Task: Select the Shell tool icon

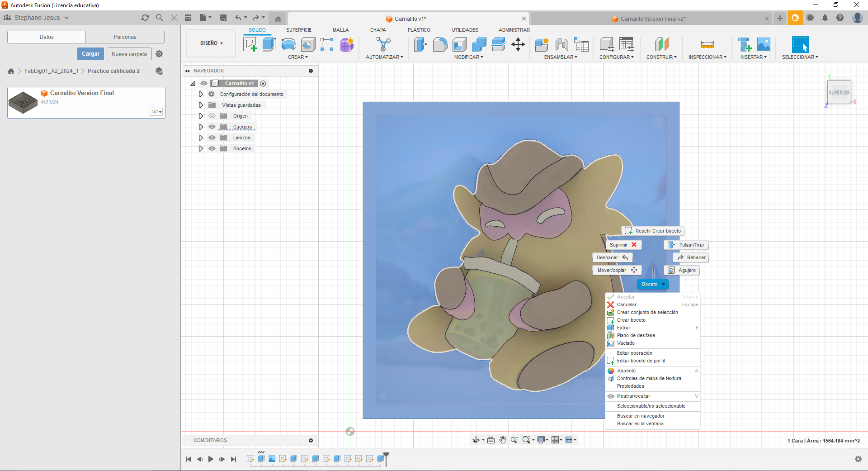Action: (459, 44)
